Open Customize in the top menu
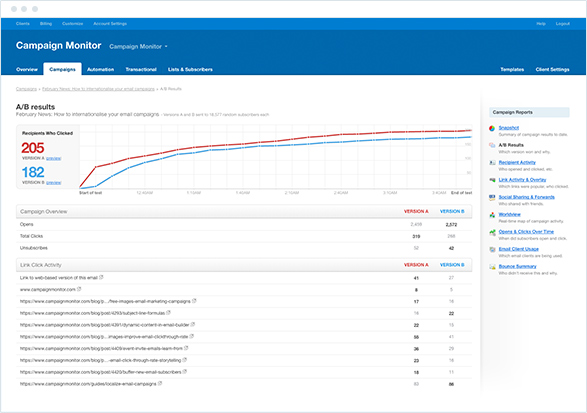 [72, 24]
